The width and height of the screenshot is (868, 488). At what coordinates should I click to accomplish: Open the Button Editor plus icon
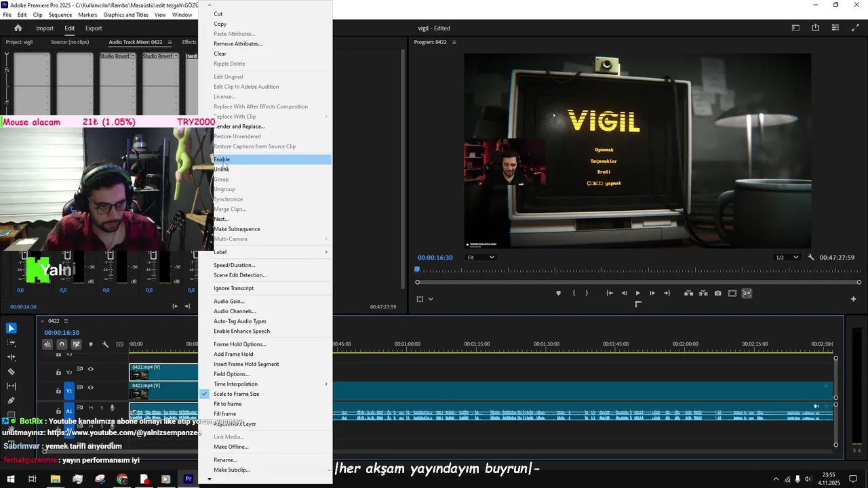click(x=853, y=299)
